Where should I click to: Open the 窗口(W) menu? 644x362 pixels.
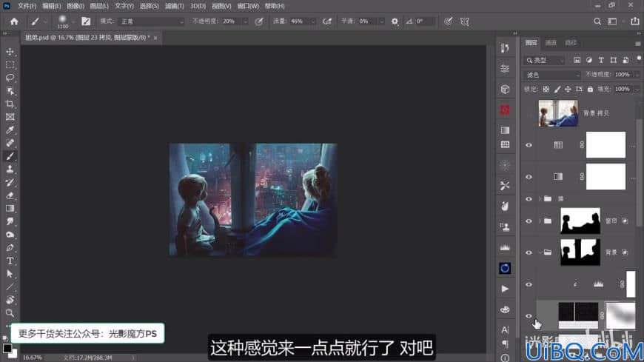point(248,6)
